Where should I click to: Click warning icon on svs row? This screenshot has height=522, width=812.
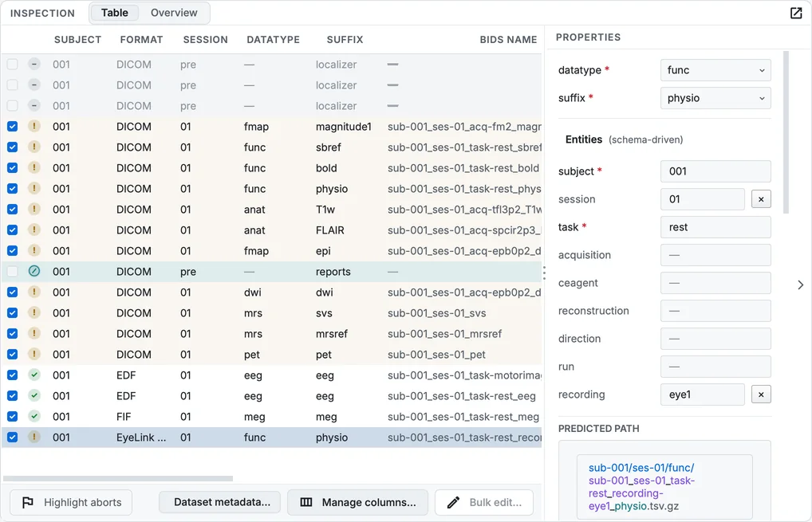coord(34,313)
